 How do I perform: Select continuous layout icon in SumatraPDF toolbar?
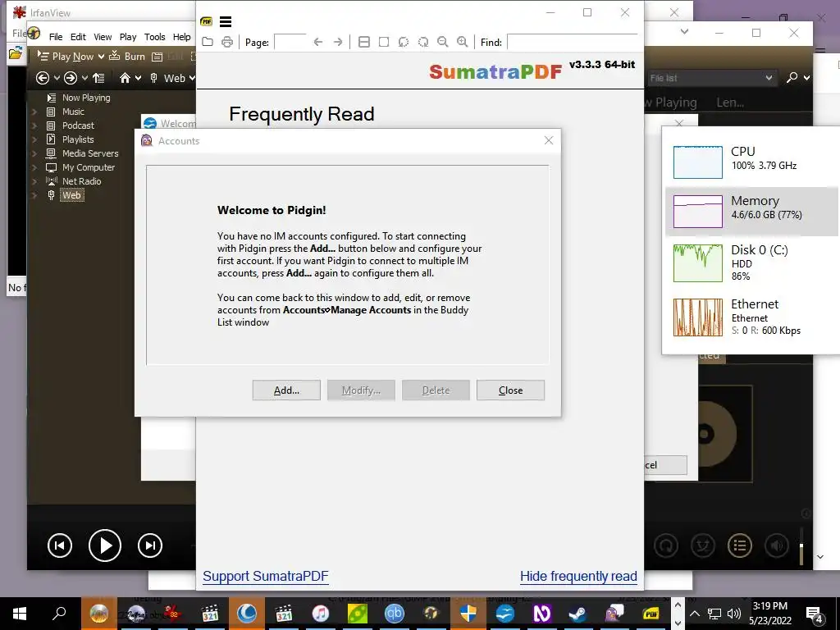click(x=364, y=42)
